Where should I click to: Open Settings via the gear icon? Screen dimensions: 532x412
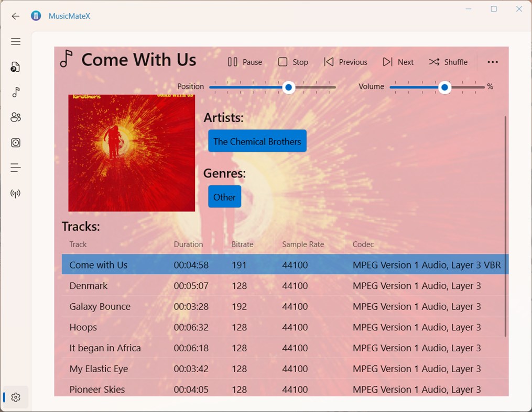click(x=15, y=397)
